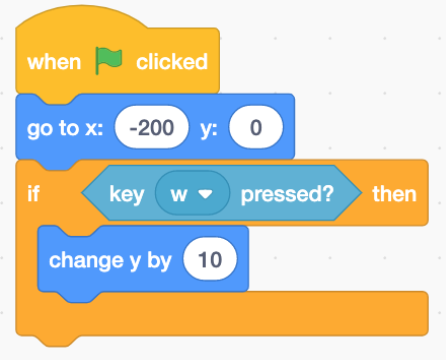Screen dimensions: 446x360
Task: Click the 'then' label on the if block
Action: tap(395, 194)
